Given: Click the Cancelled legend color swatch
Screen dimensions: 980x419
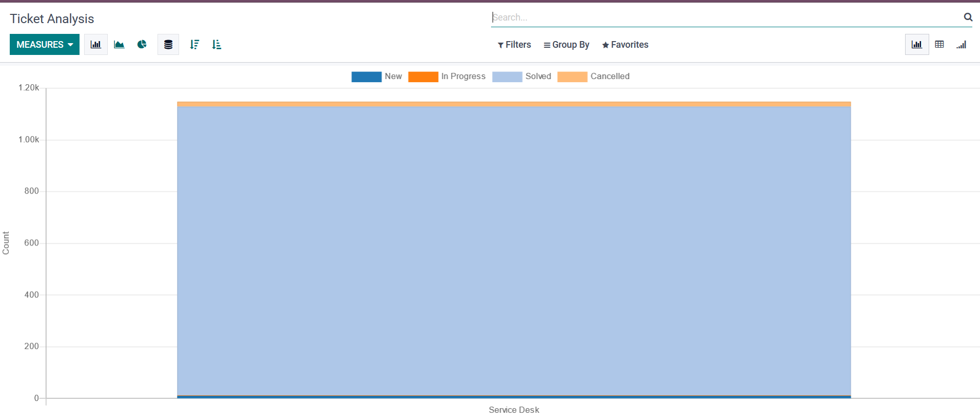Looking at the screenshot, I should point(572,77).
